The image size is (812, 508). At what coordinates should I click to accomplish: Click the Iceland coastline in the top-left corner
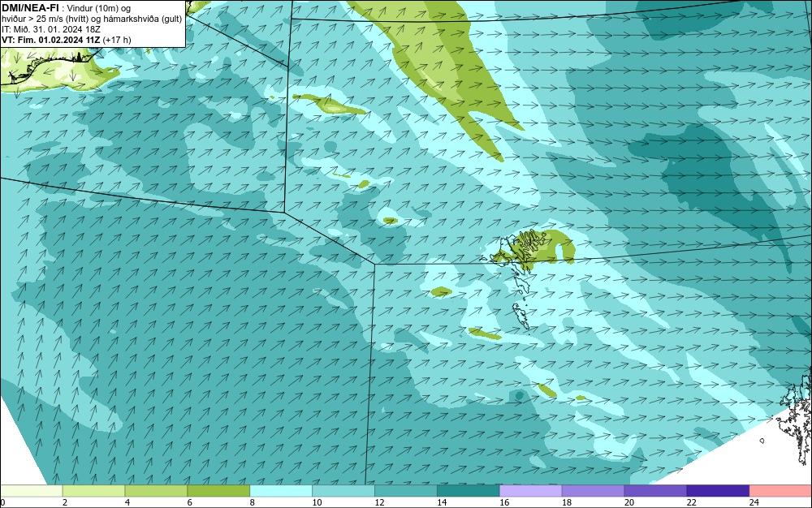(x=50, y=65)
